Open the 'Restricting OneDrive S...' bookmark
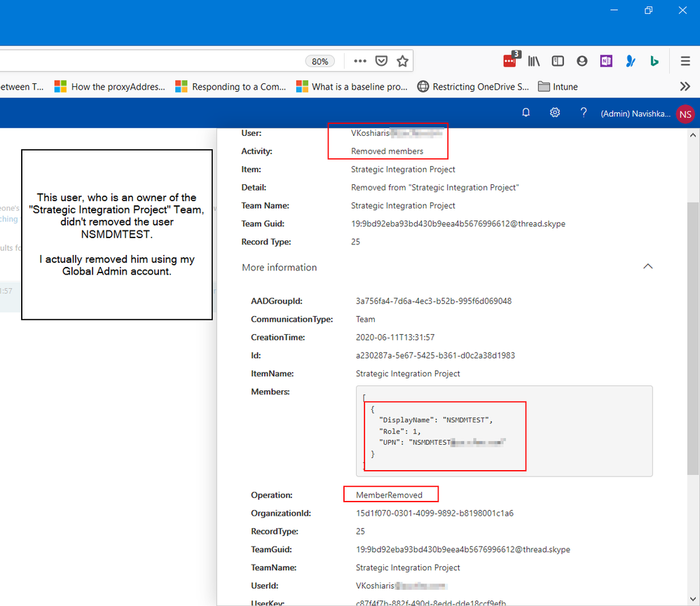Viewport: 700px width, 606px height. pos(473,87)
